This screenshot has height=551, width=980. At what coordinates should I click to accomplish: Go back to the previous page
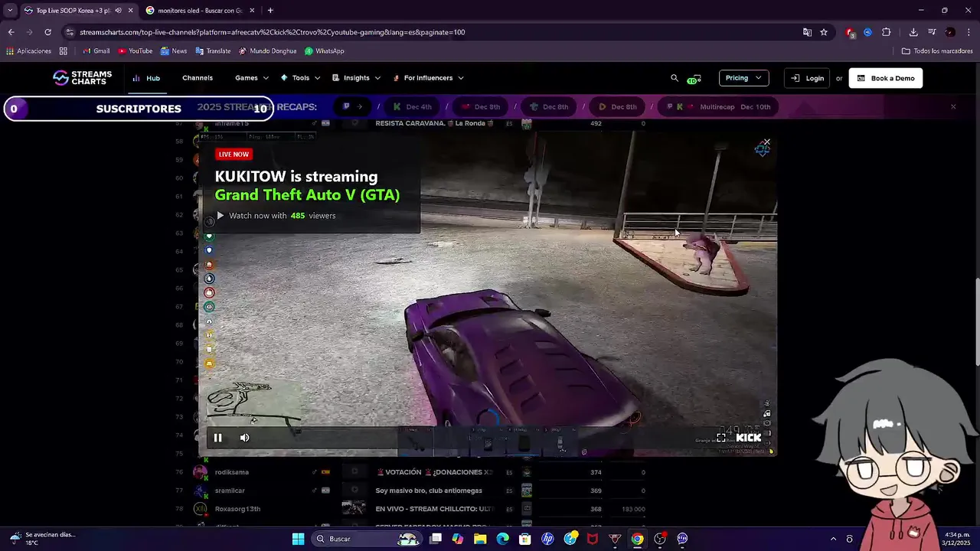click(11, 32)
